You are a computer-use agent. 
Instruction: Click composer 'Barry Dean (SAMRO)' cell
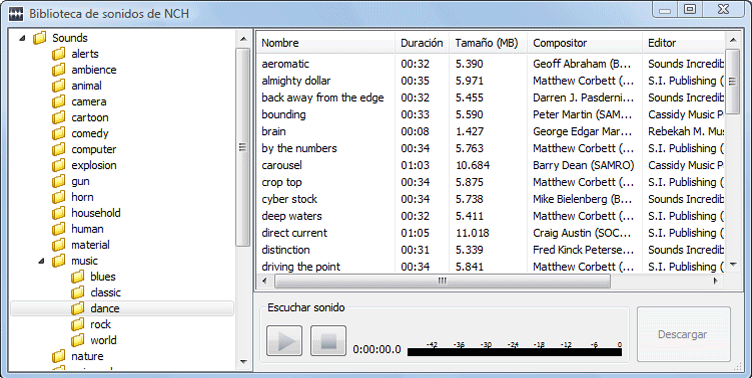pos(583,165)
